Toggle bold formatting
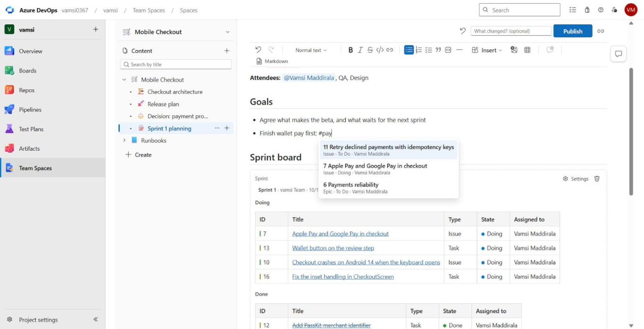The image size is (644, 329). [x=350, y=50]
